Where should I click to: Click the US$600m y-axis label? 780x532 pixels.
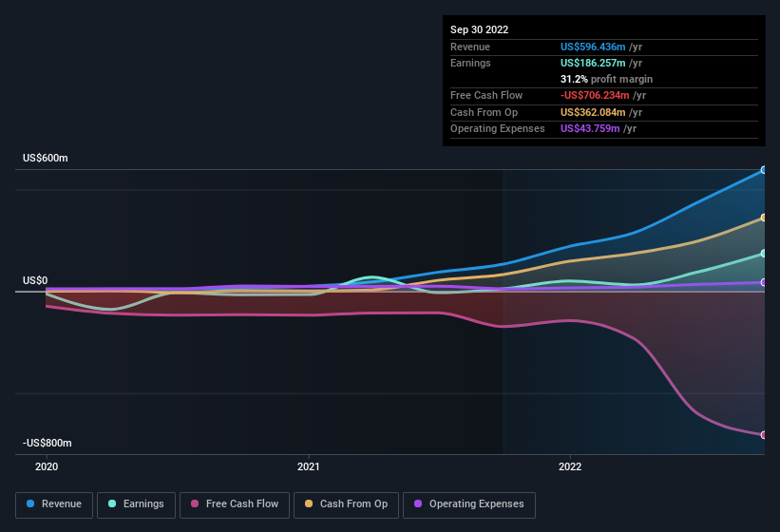coord(46,158)
